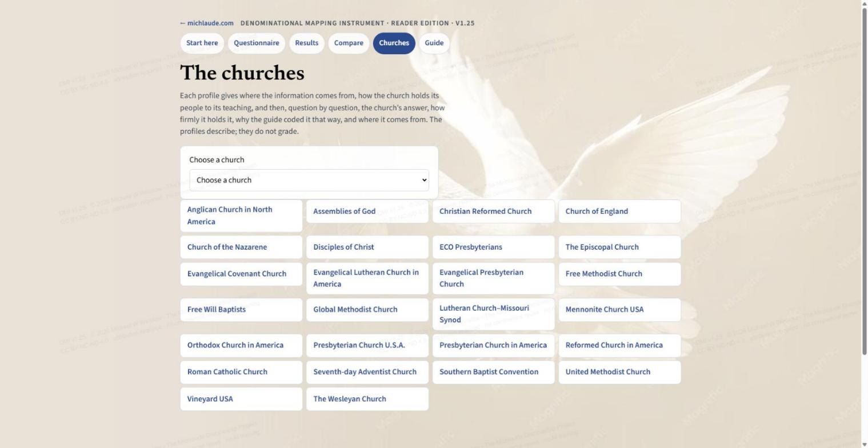This screenshot has width=868, height=448.
Task: Choose the Free Will Baptists card
Action: click(241, 310)
